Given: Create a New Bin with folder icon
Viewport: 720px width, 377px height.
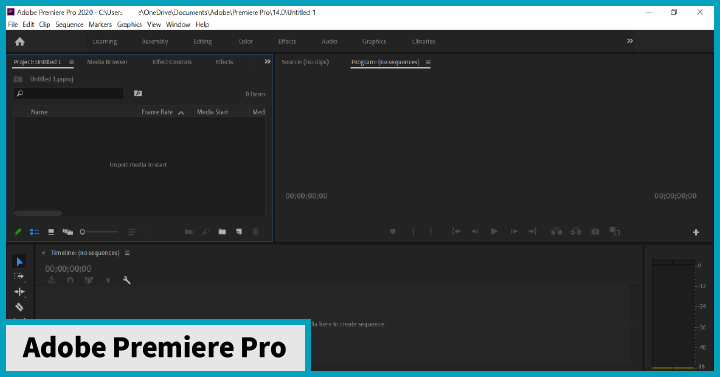Looking at the screenshot, I should (222, 232).
